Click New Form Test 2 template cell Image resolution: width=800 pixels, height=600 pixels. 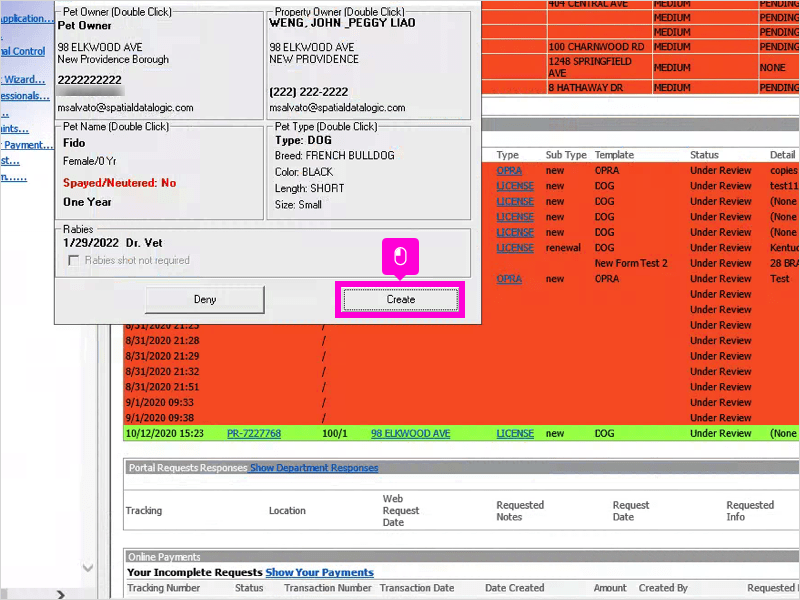(631, 263)
